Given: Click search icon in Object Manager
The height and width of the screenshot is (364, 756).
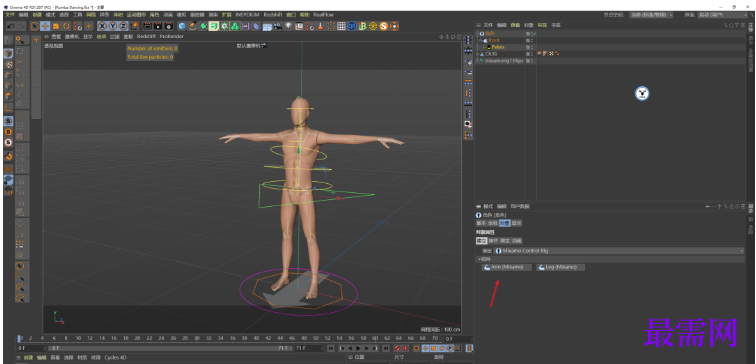Looking at the screenshot, I should (726, 25).
